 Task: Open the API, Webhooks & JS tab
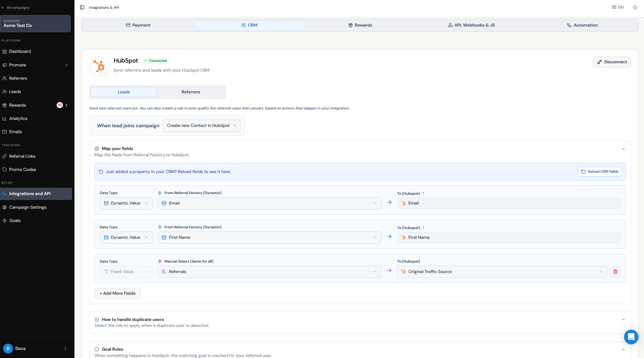471,25
